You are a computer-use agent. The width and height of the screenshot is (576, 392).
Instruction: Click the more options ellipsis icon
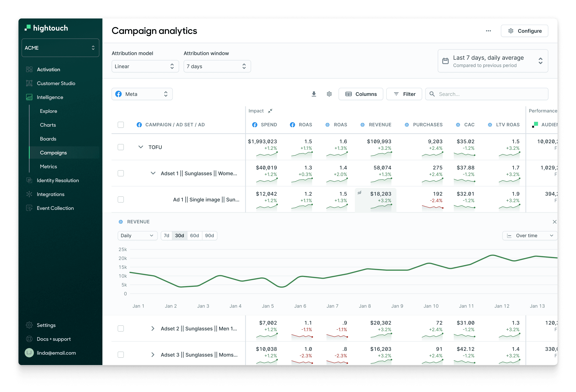(x=488, y=31)
